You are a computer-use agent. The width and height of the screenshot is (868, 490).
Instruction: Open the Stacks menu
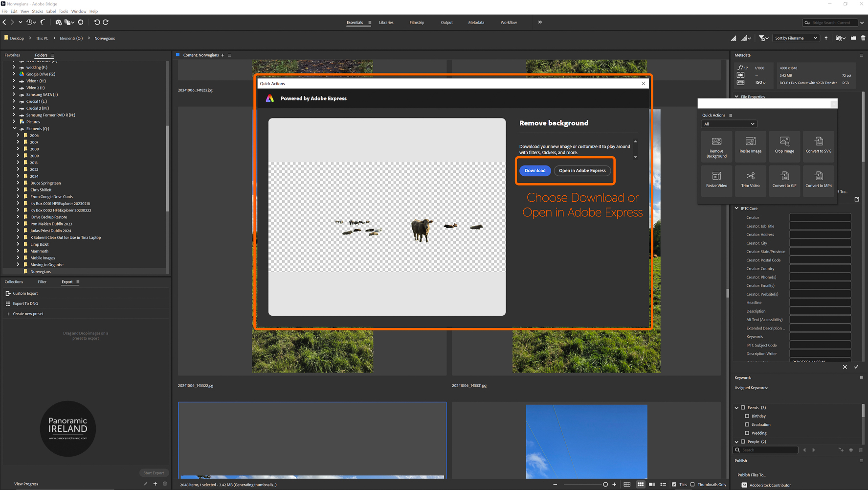tap(37, 11)
